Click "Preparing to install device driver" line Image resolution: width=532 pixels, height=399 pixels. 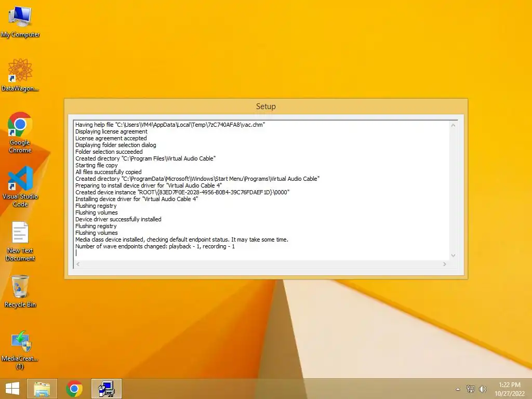(149, 185)
